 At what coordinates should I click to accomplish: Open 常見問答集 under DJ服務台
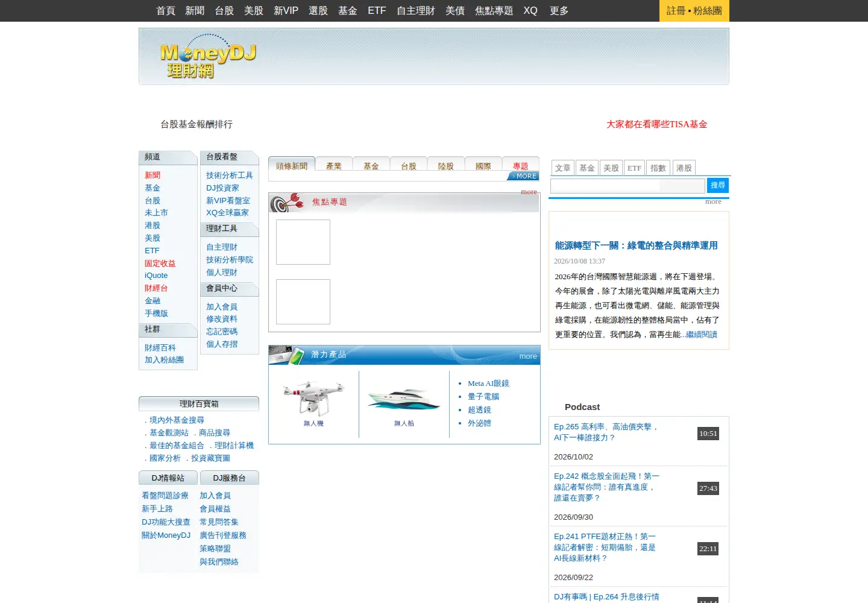coord(219,522)
